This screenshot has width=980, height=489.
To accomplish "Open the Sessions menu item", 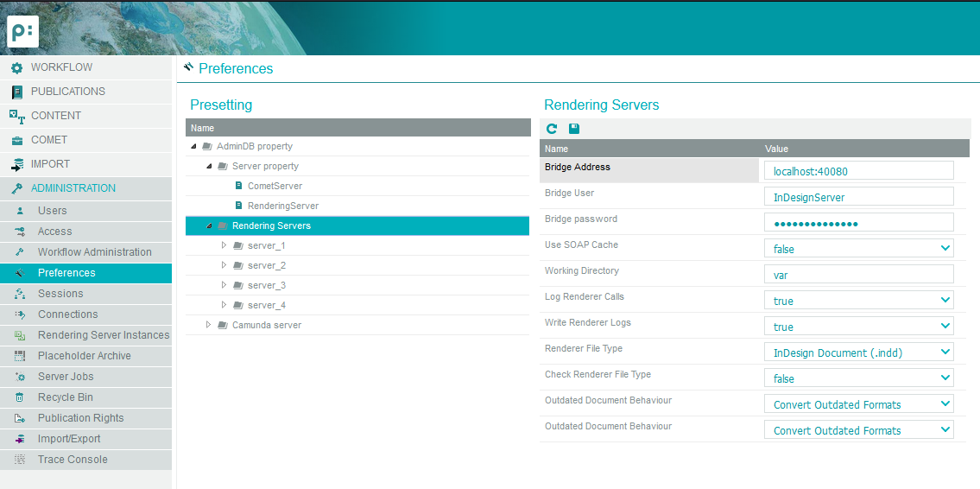I will coord(60,294).
